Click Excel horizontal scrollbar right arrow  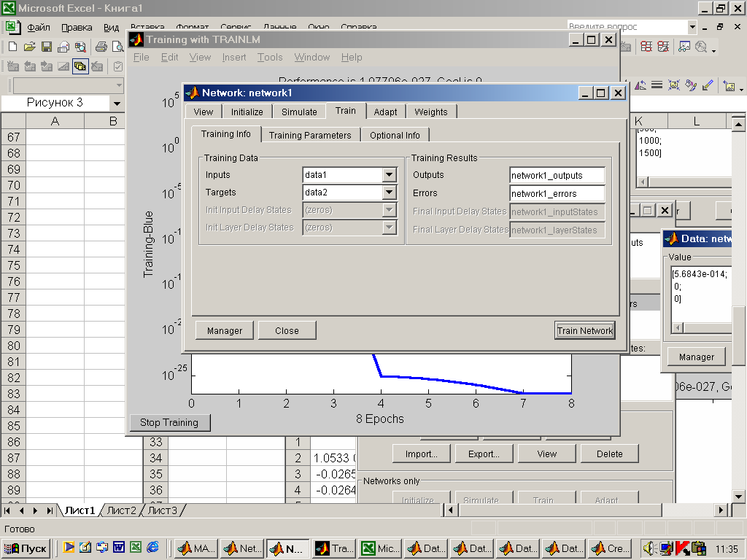point(721,510)
